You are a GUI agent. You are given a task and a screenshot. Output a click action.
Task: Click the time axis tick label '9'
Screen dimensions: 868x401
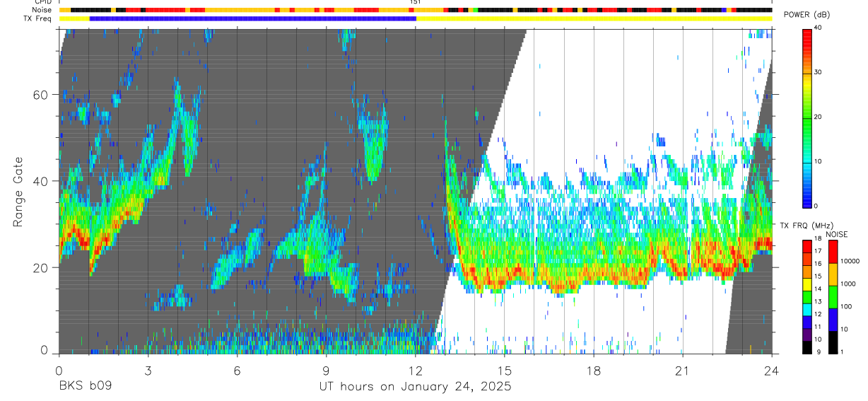coord(326,371)
